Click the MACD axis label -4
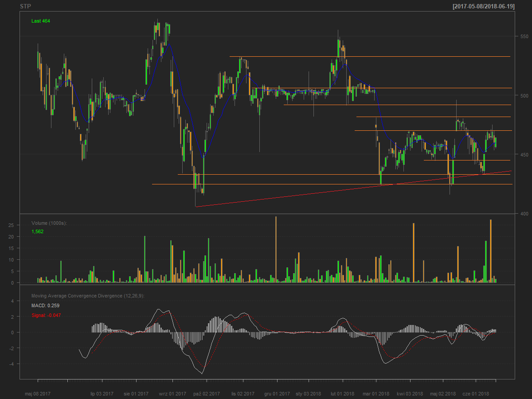Image resolution: width=532 pixels, height=399 pixels. pyautogui.click(x=11, y=364)
